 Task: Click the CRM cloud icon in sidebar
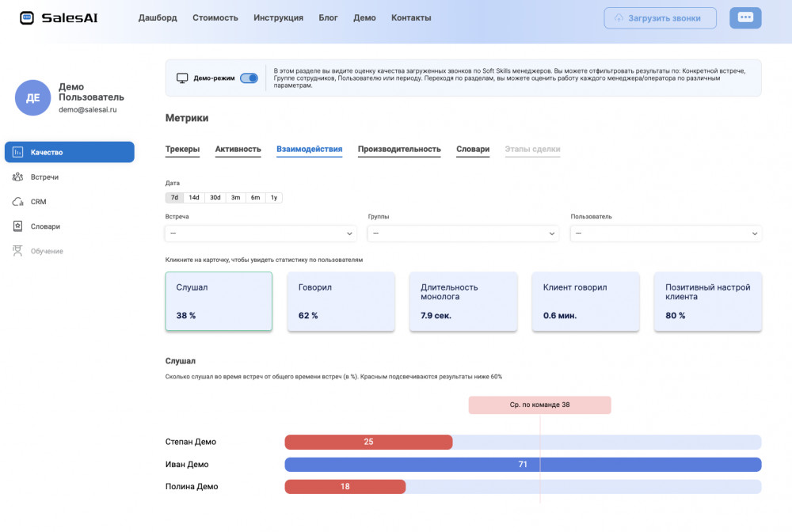click(17, 202)
